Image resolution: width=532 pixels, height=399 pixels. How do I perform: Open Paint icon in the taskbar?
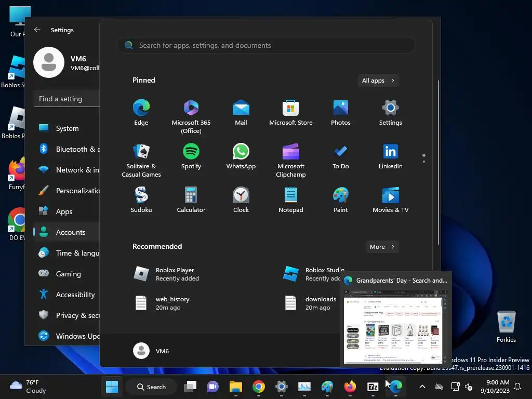pos(327,387)
